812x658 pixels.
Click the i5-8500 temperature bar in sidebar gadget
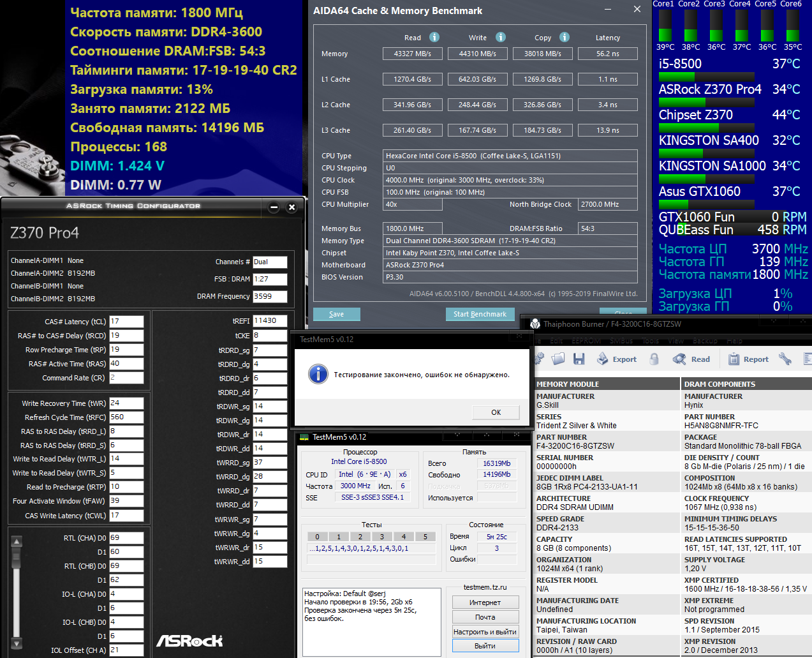(x=707, y=77)
